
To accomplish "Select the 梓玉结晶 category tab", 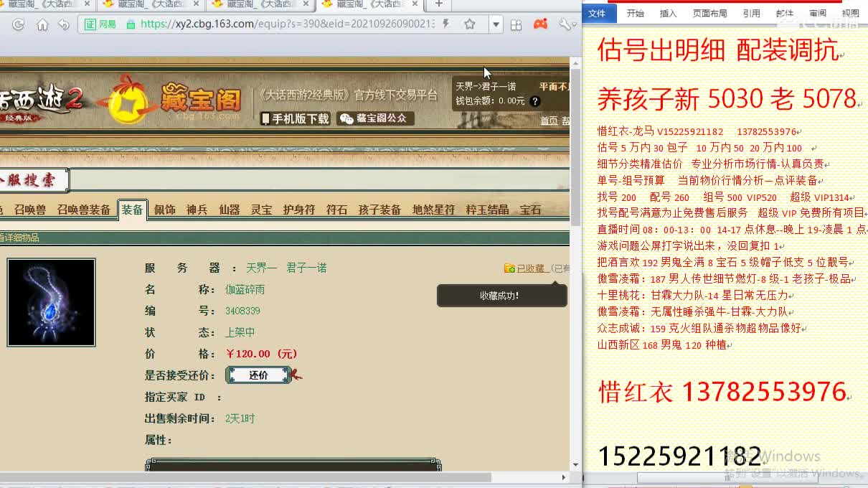I will pyautogui.click(x=487, y=210).
